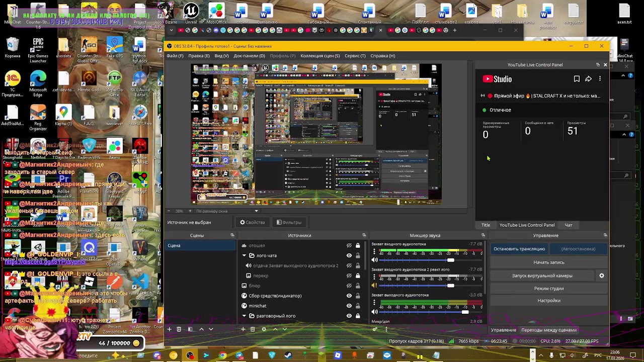The height and width of the screenshot is (362, 644).
Task: Collapse the лого чата group
Action: coord(244,255)
